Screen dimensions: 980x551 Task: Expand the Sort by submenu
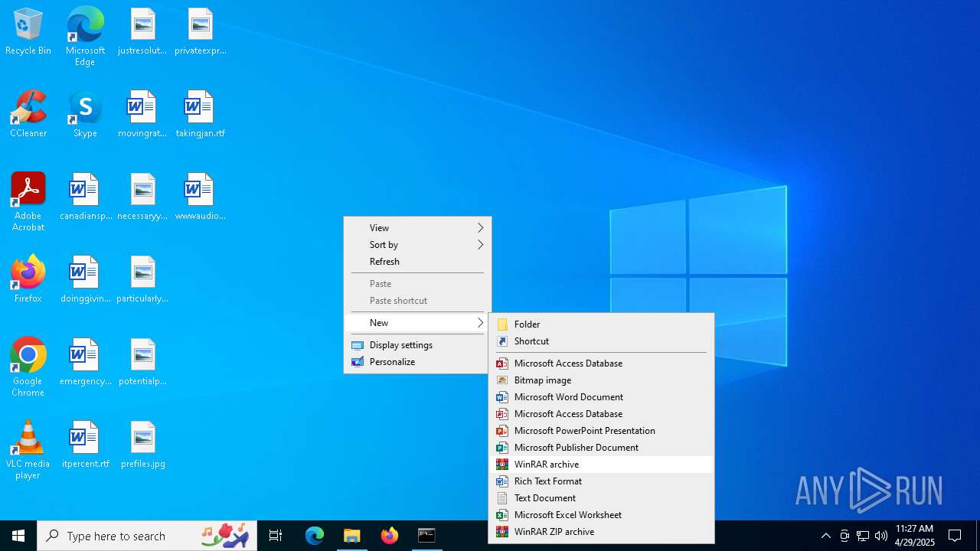click(417, 245)
